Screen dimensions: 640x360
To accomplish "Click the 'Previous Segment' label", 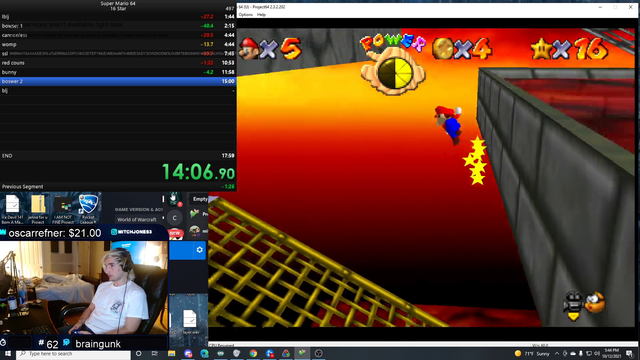I will click(x=22, y=187).
